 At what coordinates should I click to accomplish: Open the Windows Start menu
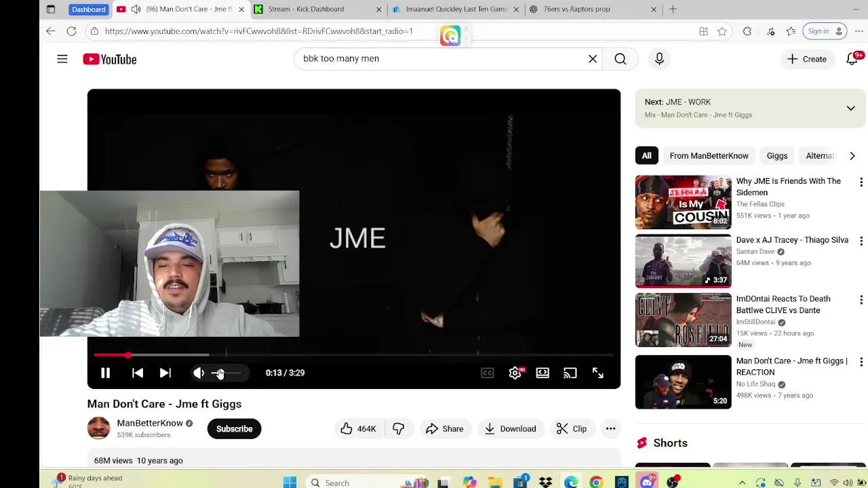point(290,483)
